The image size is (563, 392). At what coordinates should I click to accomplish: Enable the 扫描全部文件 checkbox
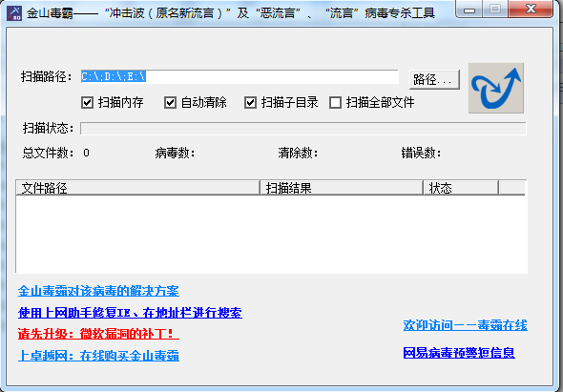tap(335, 103)
